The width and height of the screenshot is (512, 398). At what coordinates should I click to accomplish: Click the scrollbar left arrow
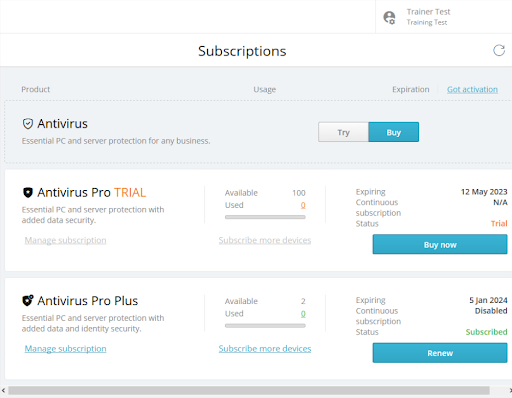(3, 390)
